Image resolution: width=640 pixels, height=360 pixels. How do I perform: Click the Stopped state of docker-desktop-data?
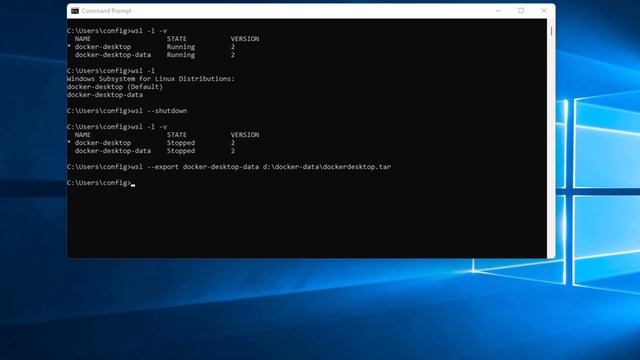(x=180, y=151)
